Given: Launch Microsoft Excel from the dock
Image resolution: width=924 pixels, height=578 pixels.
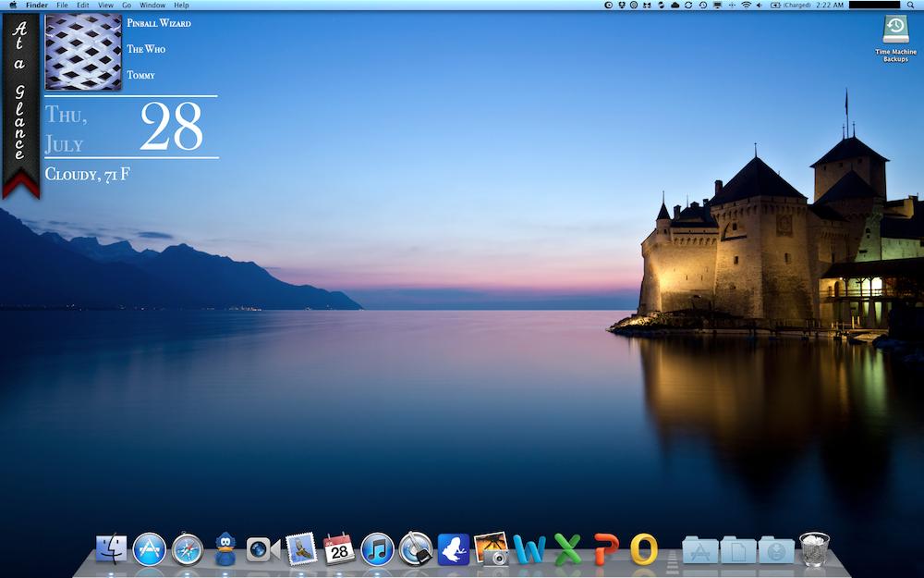Looking at the screenshot, I should [567, 549].
